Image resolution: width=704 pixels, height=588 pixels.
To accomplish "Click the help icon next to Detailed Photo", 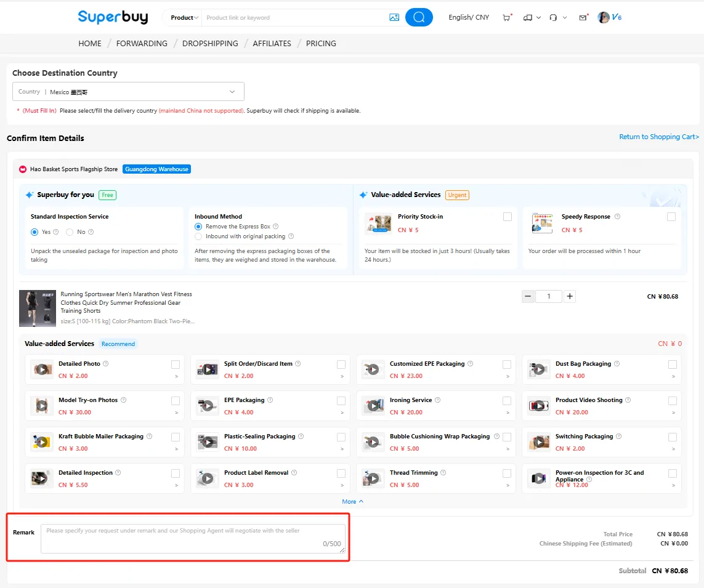I will [105, 363].
